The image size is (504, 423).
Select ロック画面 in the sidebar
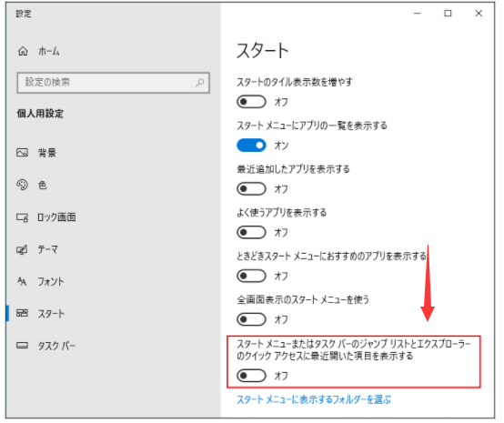(57, 217)
